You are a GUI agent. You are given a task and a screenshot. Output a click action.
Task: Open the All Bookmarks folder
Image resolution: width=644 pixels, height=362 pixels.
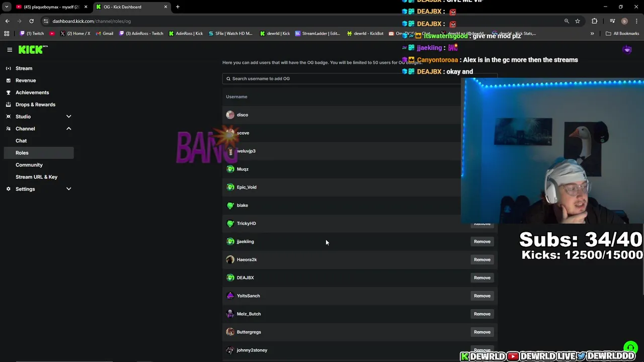click(622, 34)
